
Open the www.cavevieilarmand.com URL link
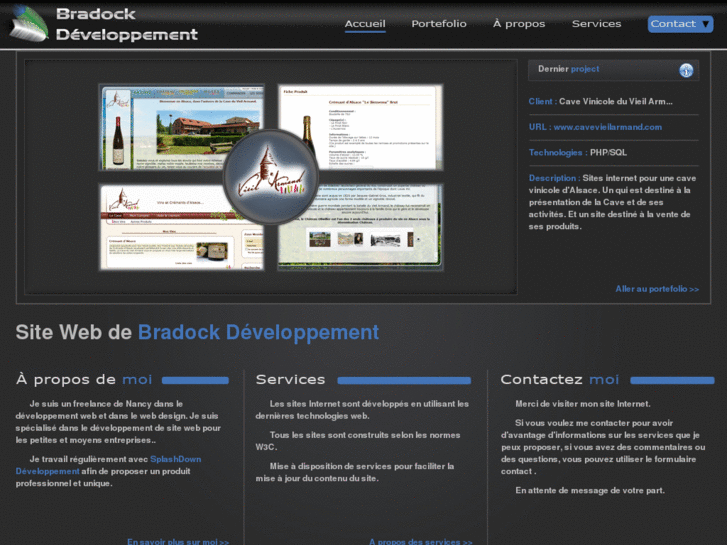(x=608, y=127)
